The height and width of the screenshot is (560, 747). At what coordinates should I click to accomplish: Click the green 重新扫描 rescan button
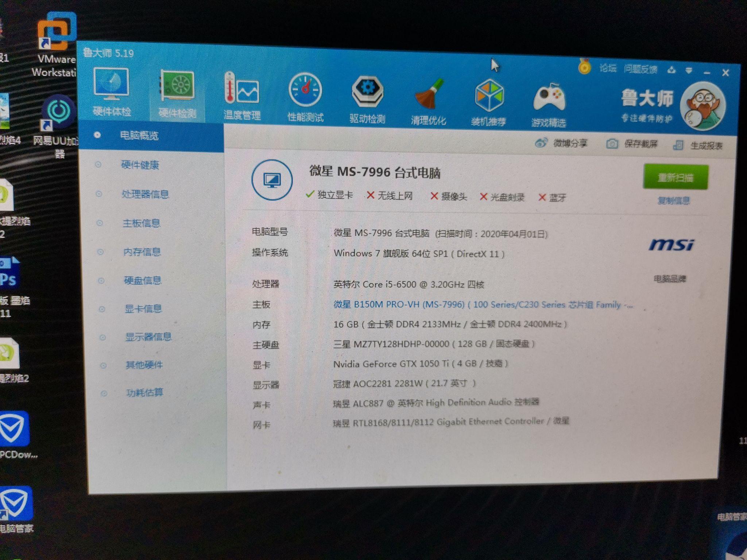676,177
